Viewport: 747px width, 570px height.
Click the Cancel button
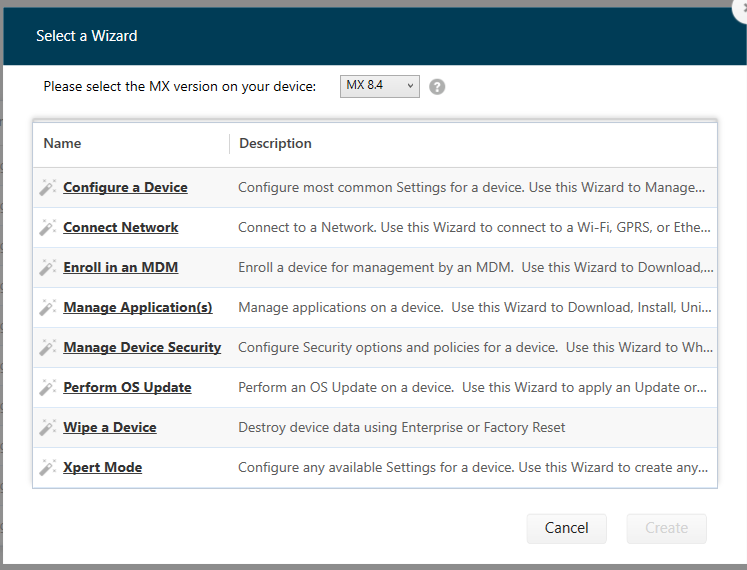pos(566,528)
